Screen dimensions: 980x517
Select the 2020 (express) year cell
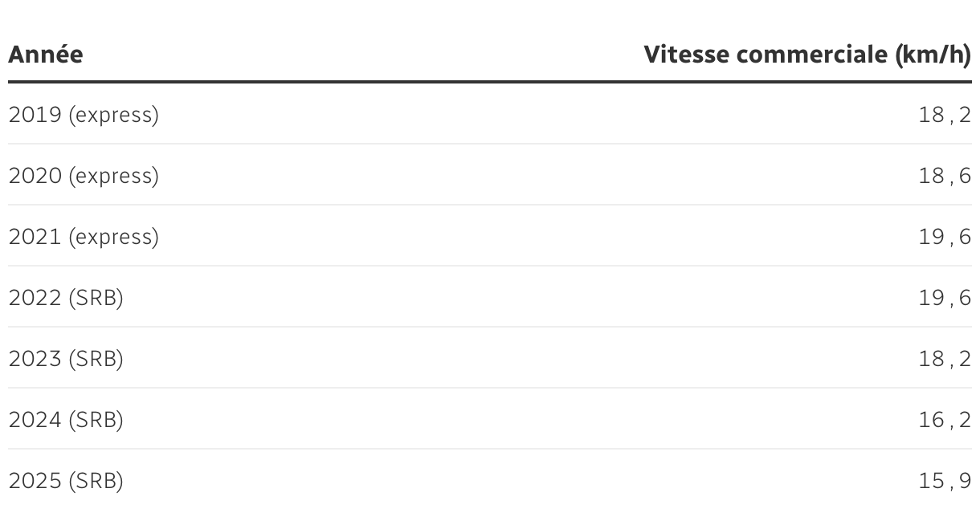(x=84, y=176)
